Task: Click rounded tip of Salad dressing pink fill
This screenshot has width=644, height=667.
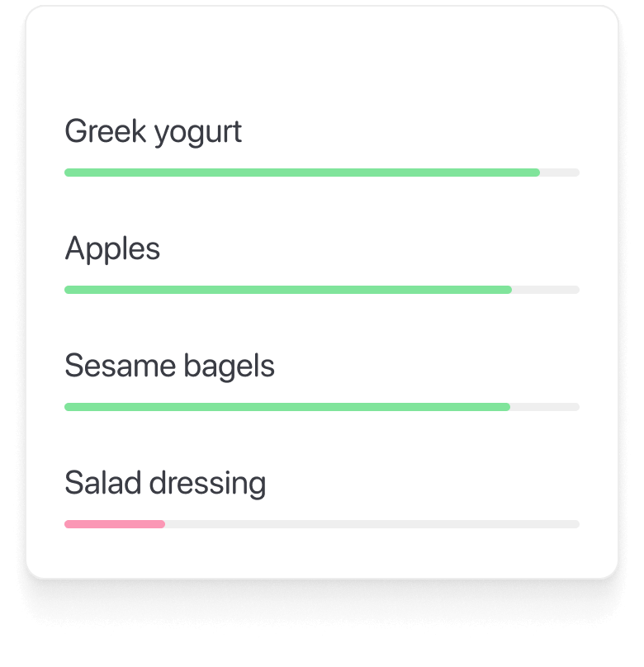Action: (162, 524)
